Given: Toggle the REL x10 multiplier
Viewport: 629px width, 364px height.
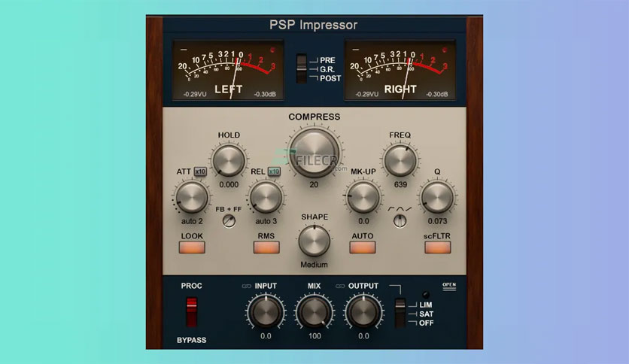Looking at the screenshot, I should click(x=274, y=171).
